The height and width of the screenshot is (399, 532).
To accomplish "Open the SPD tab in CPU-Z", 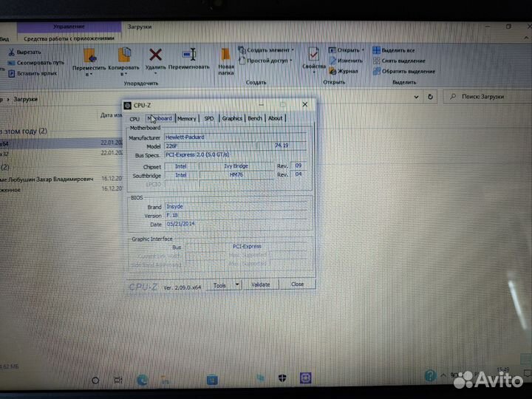I will click(x=208, y=118).
